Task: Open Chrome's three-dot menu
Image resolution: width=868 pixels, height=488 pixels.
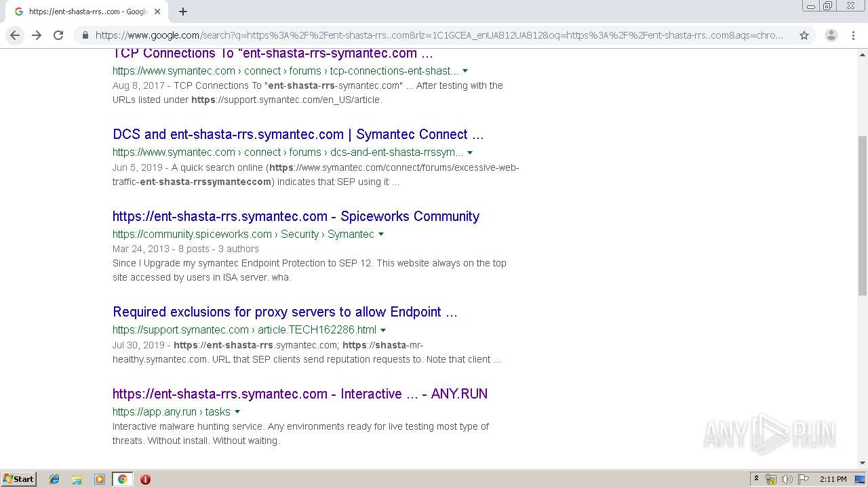Action: tap(853, 35)
